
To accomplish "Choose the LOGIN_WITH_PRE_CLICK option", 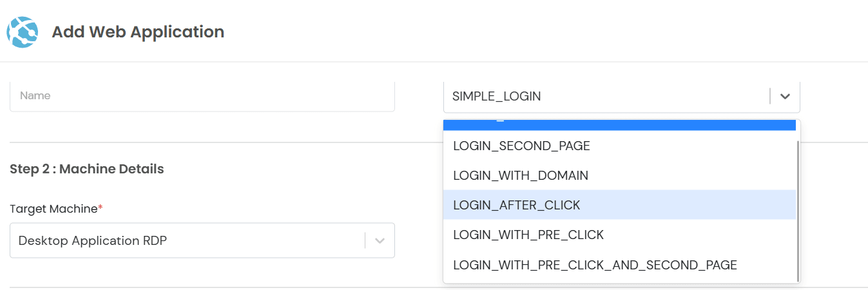I will click(x=528, y=235).
